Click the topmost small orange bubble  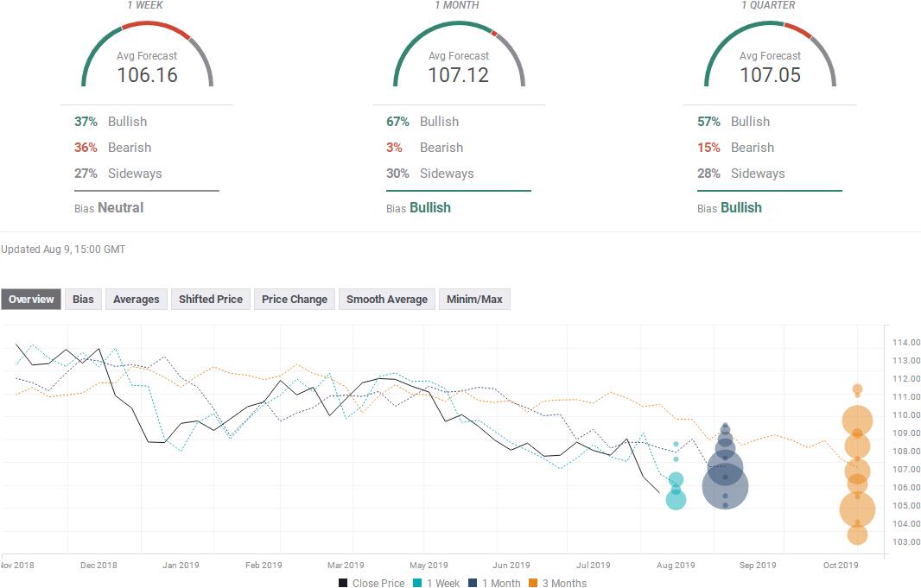coord(857,389)
